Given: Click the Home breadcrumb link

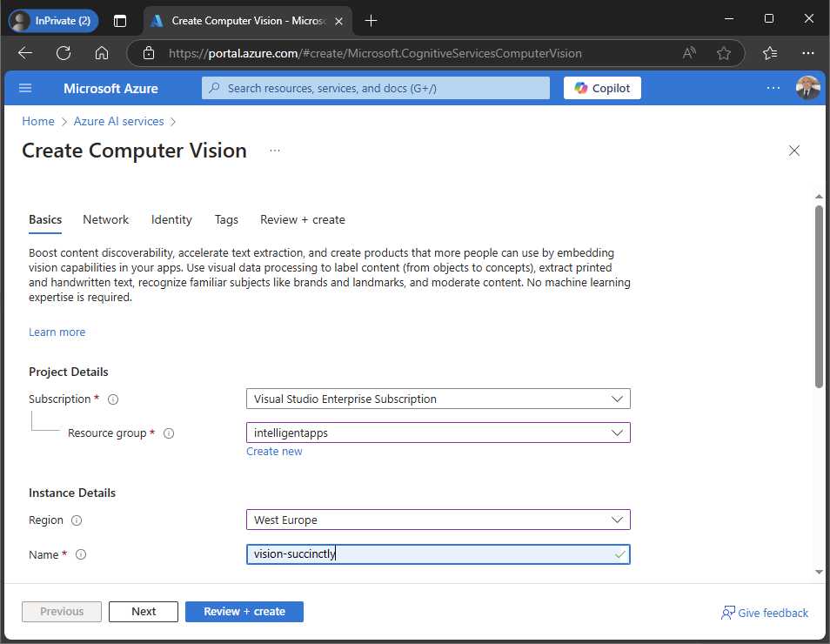Looking at the screenshot, I should [38, 121].
